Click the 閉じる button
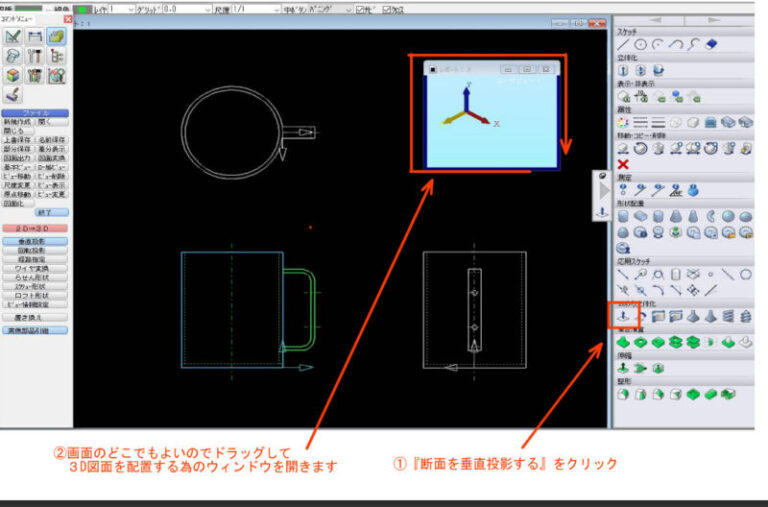The image size is (768, 507). point(18,131)
